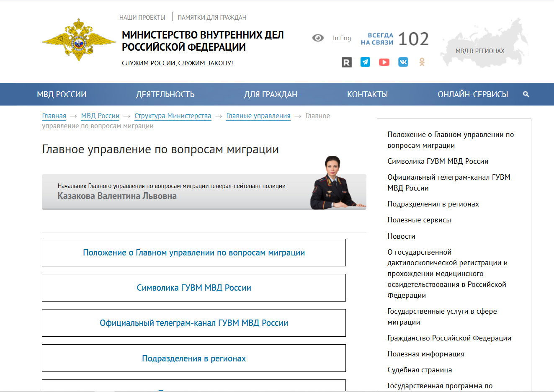Go to Главные управления breadcrumb link

[258, 116]
